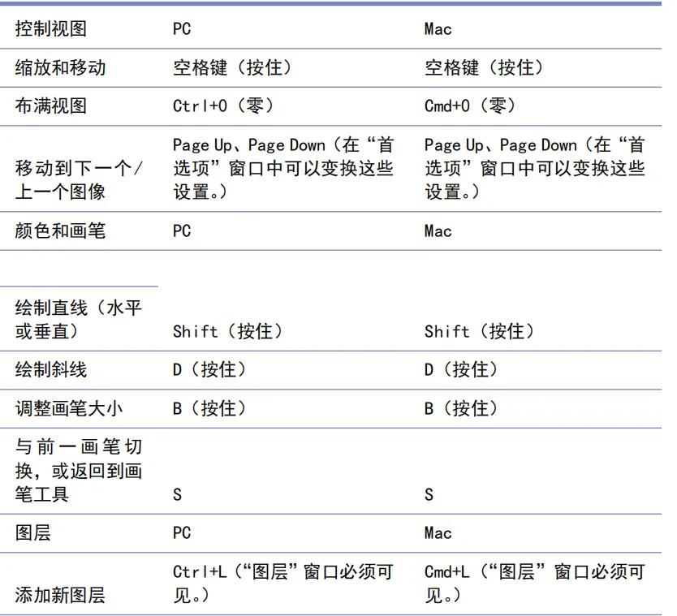Click the PC cell in the 图层 row
The width and height of the screenshot is (677, 616).
click(182, 532)
